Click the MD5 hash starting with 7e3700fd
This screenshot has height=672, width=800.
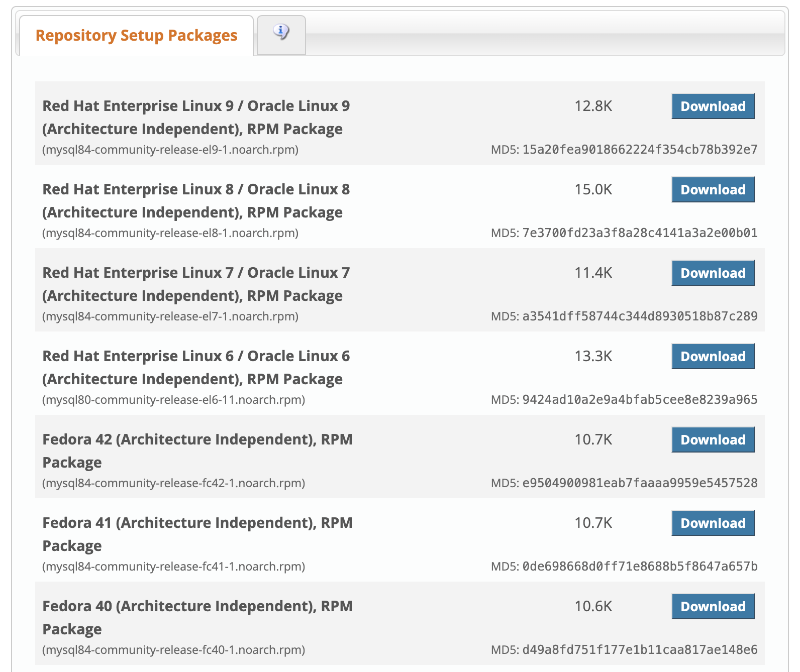pyautogui.click(x=639, y=233)
